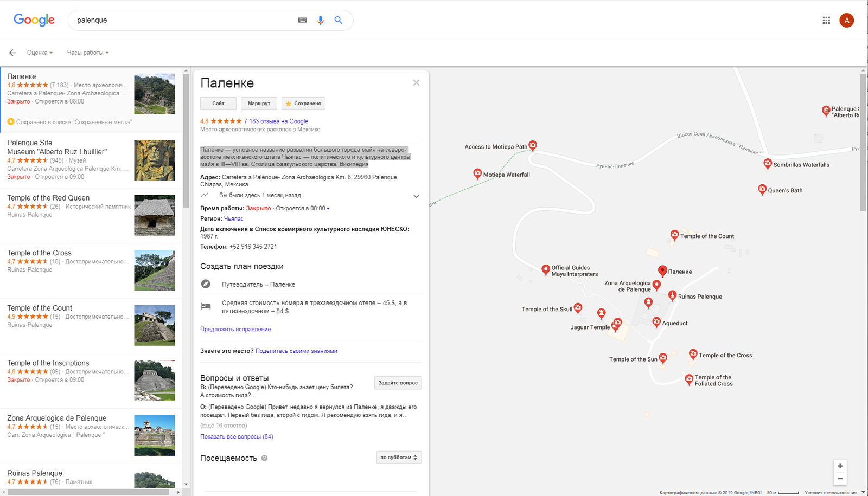The height and width of the screenshot is (496, 868).
Task: Open the account avatar menu
Action: click(x=847, y=20)
